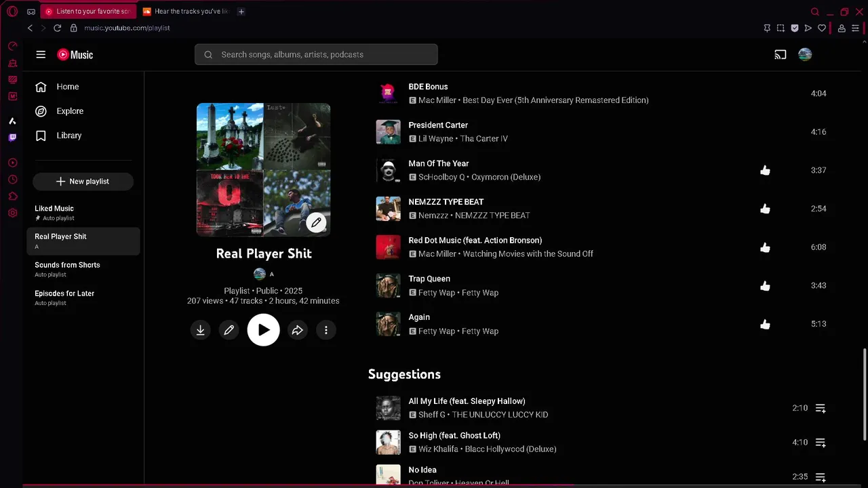Viewport: 868px width, 488px height.
Task: Click the page vertical scrollbar thumb
Action: click(x=864, y=394)
